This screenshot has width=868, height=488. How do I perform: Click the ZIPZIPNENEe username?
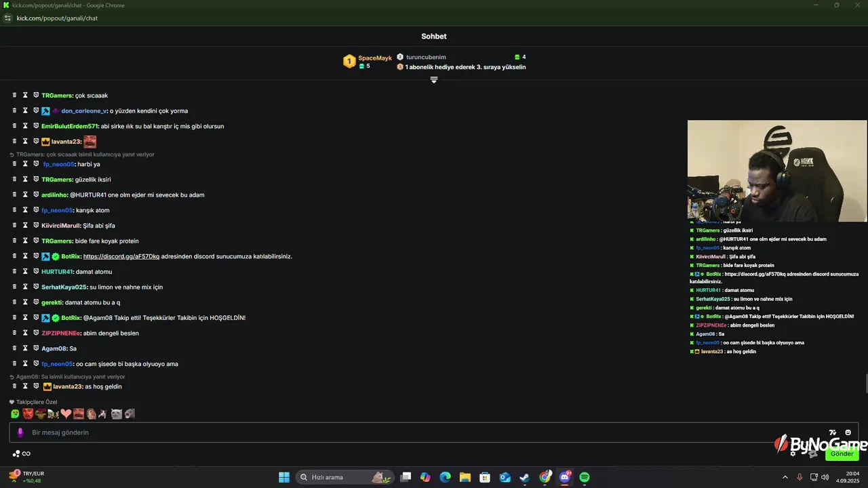[61, 333]
